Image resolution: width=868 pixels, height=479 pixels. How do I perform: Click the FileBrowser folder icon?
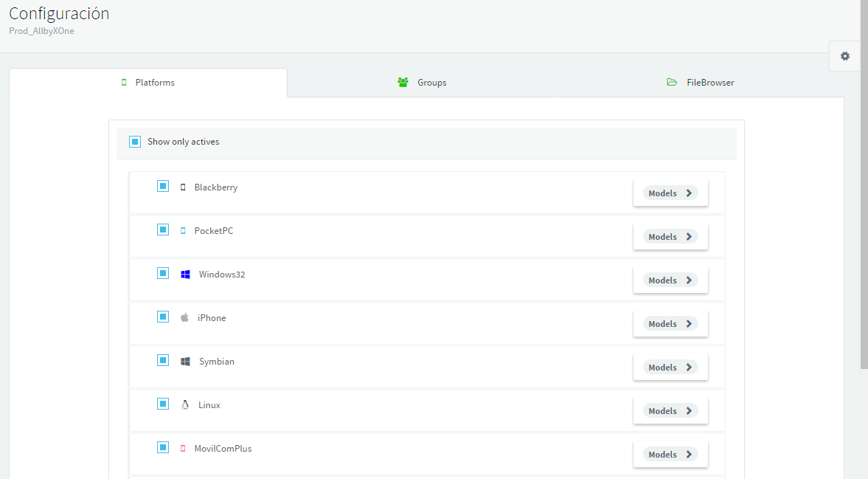point(672,83)
